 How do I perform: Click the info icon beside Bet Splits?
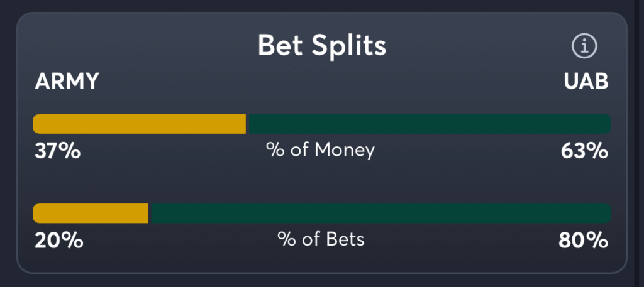tap(584, 46)
